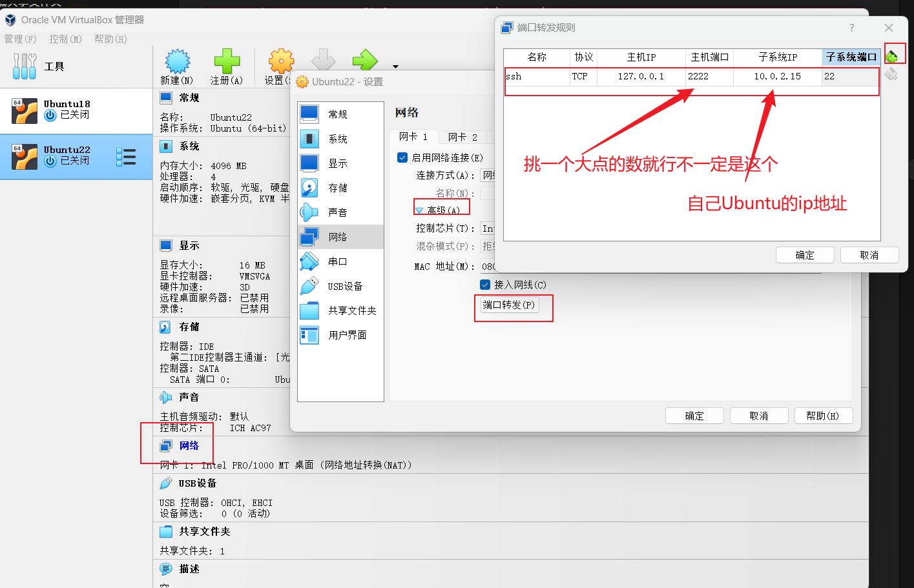Select 网络 category in settings dialog
The width and height of the screenshot is (914, 588).
click(x=340, y=237)
